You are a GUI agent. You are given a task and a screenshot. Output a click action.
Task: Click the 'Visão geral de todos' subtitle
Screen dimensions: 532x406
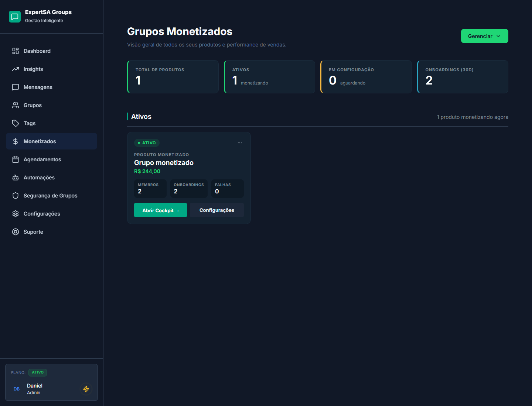[207, 45]
